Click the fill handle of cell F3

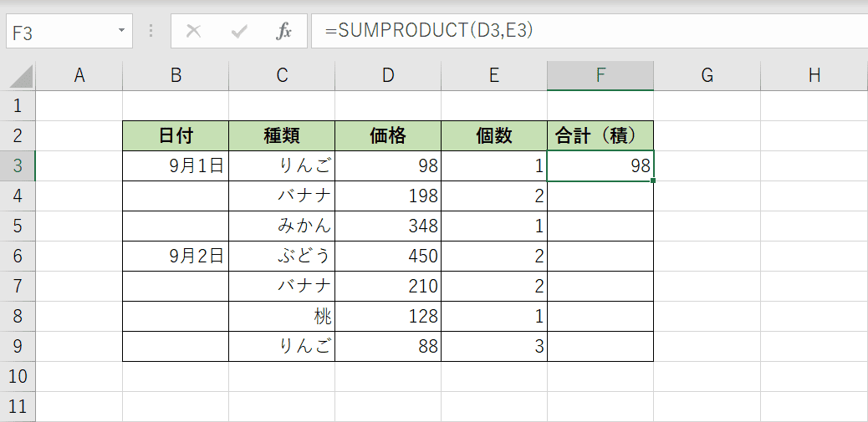click(653, 180)
